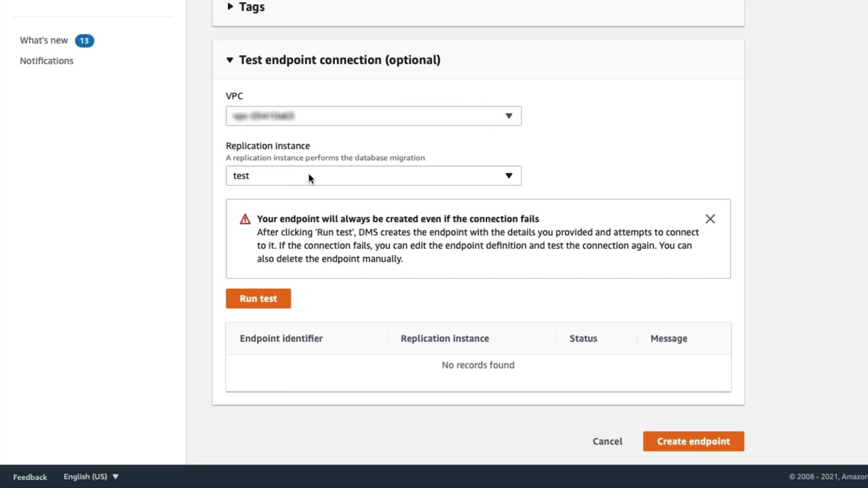
Task: Open the Replication instance dropdown
Action: 373,176
